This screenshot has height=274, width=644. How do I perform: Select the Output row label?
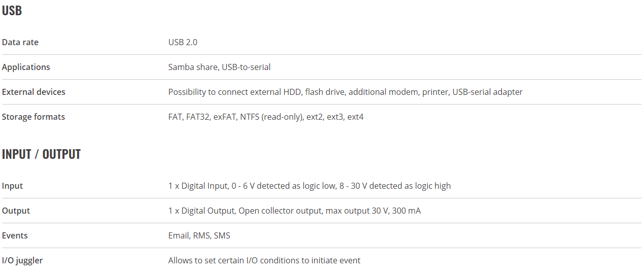coord(16,211)
